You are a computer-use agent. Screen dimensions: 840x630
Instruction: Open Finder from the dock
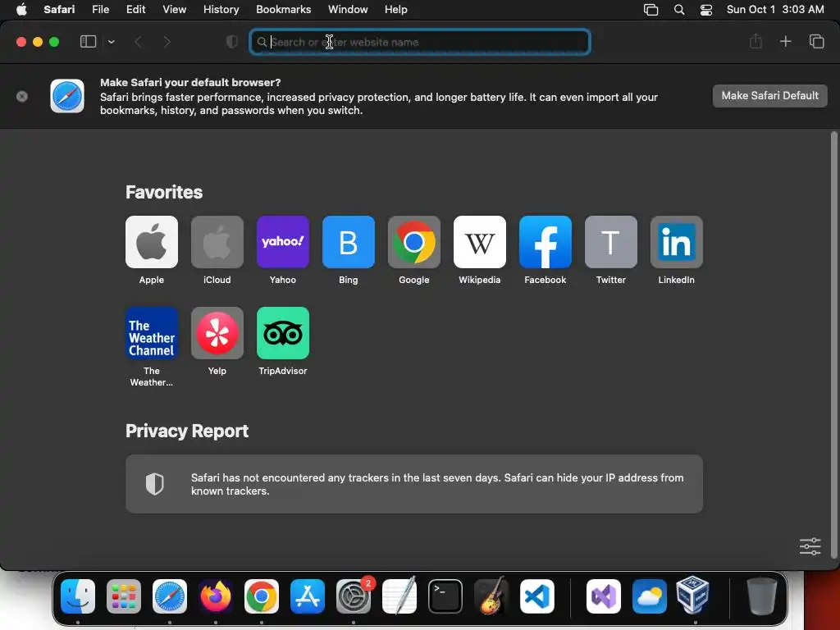click(78, 596)
